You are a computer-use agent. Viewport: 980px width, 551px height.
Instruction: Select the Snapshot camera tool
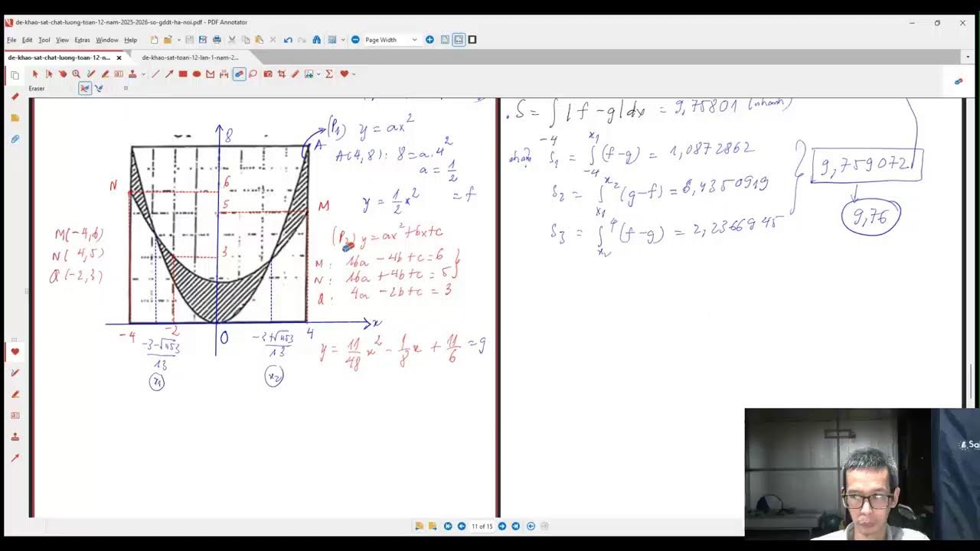click(268, 74)
